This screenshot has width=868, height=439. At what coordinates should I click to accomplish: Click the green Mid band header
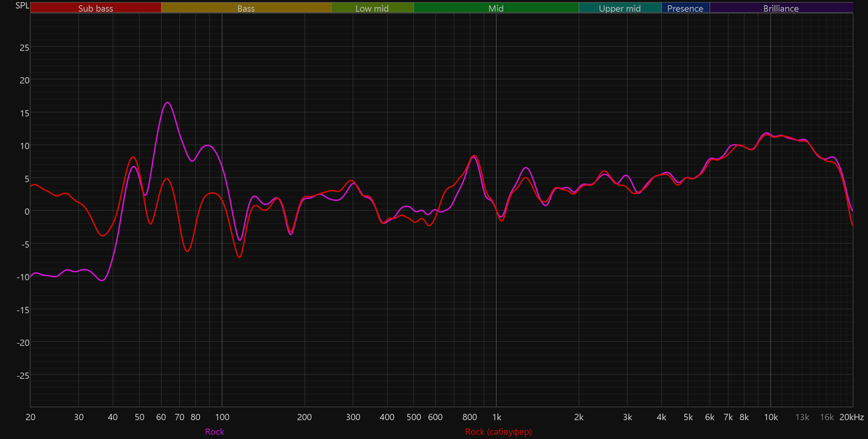(496, 8)
